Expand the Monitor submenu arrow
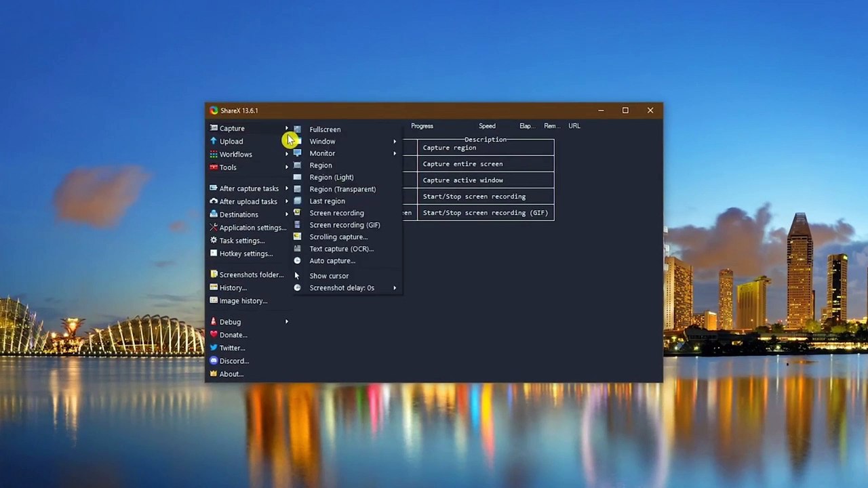 [x=395, y=153]
